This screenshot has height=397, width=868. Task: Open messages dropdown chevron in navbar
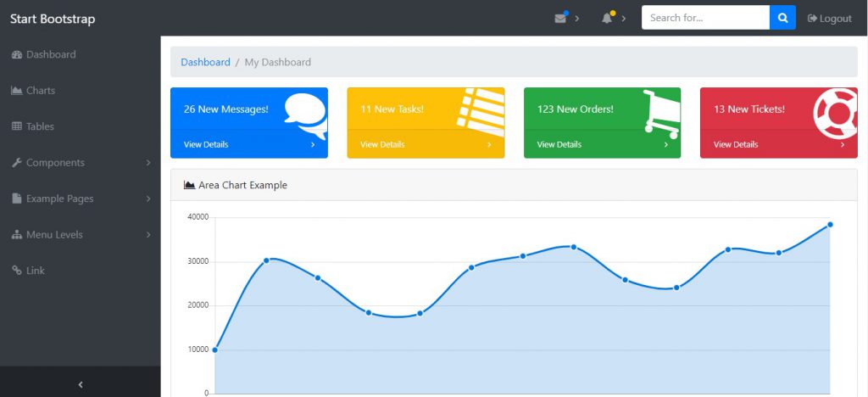coord(576,19)
